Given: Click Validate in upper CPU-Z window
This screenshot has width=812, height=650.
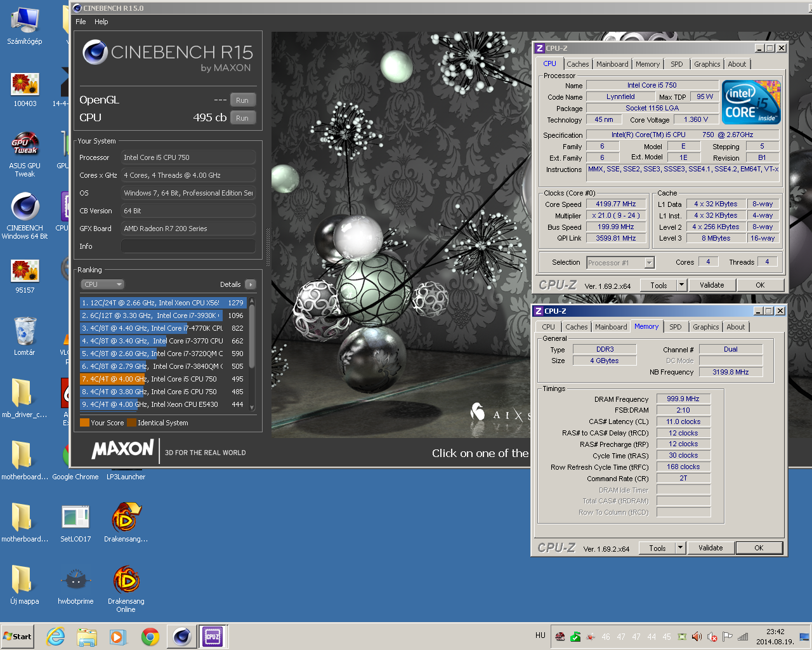Looking at the screenshot, I should pyautogui.click(x=712, y=285).
